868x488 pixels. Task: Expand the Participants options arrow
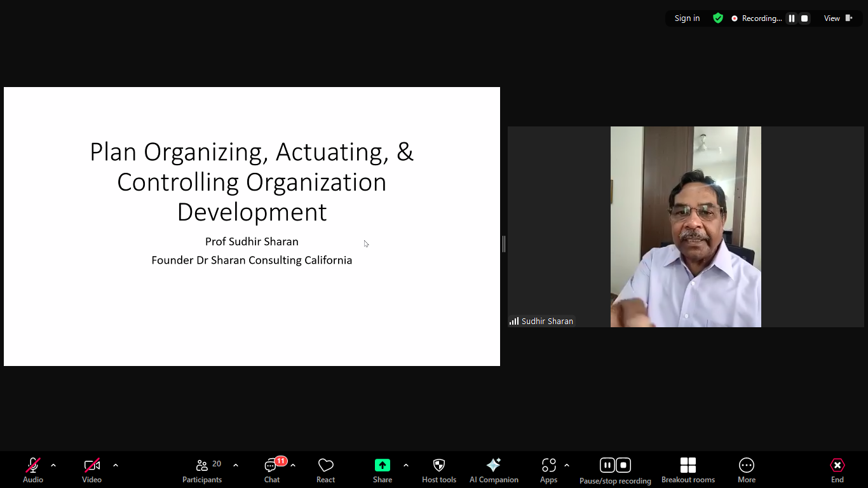click(236, 465)
